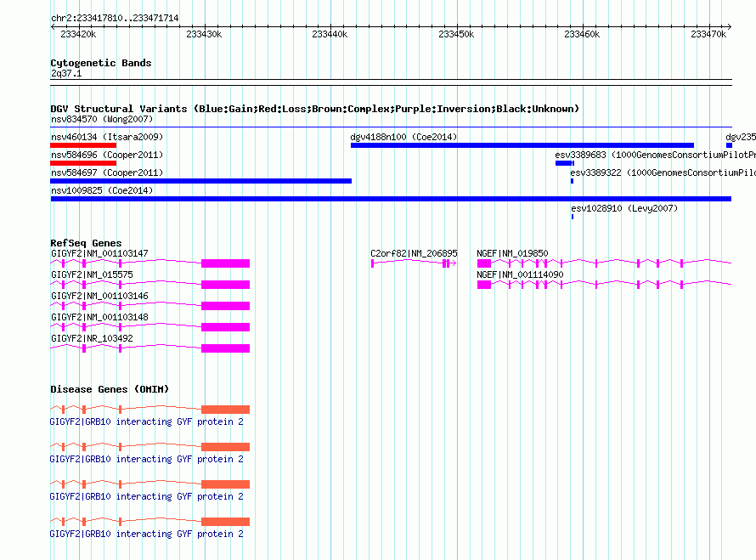Viewport: 756px width, 560px height.
Task: Click the 233470k ruler tick label
Action: click(x=708, y=34)
